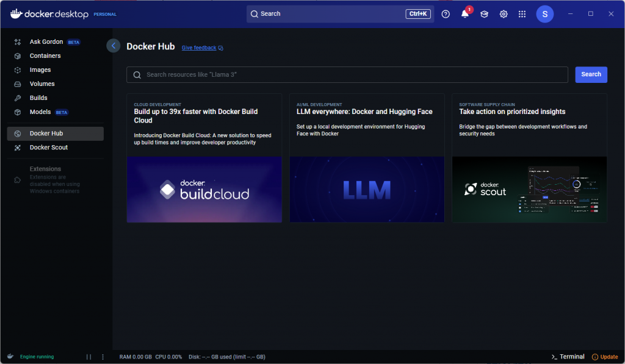Open the LLM banner image
Image resolution: width=625 pixels, height=364 pixels.
[367, 190]
